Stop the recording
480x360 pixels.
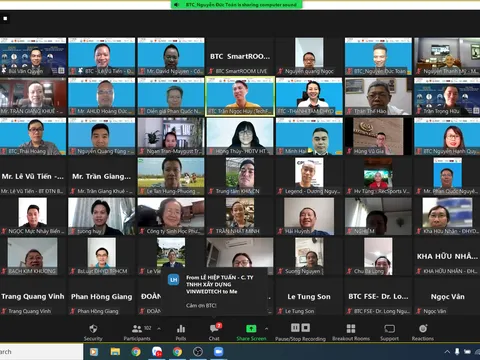(306, 328)
